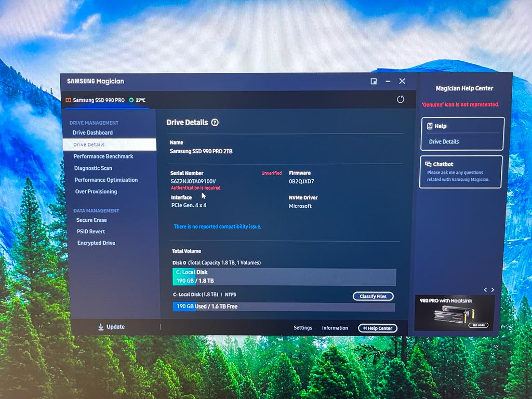Open Encrypted Drive

96,243
